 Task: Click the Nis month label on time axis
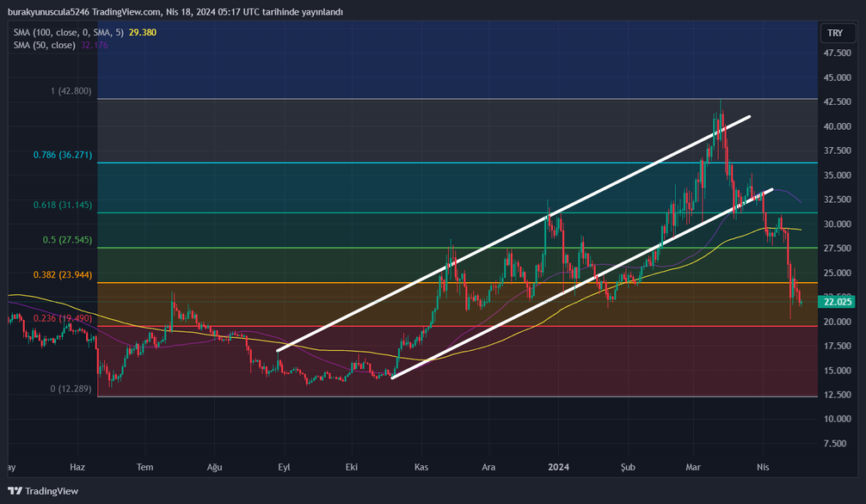point(762,466)
